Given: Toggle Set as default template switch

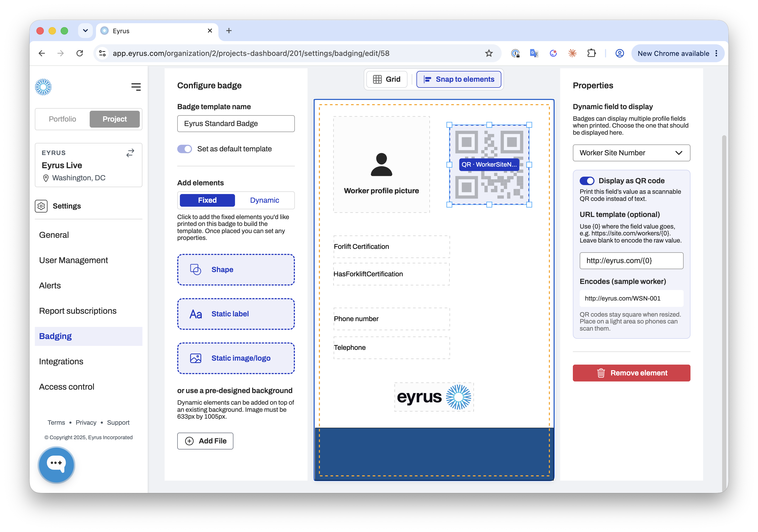Looking at the screenshot, I should 185,149.
